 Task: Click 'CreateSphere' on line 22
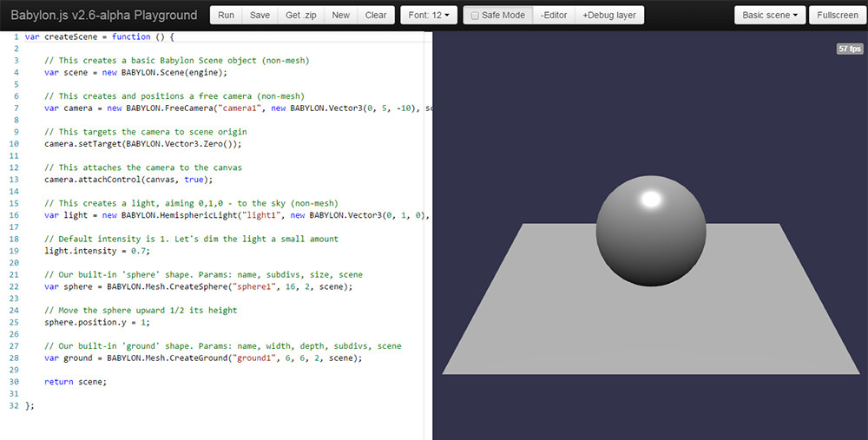pyautogui.click(x=199, y=286)
